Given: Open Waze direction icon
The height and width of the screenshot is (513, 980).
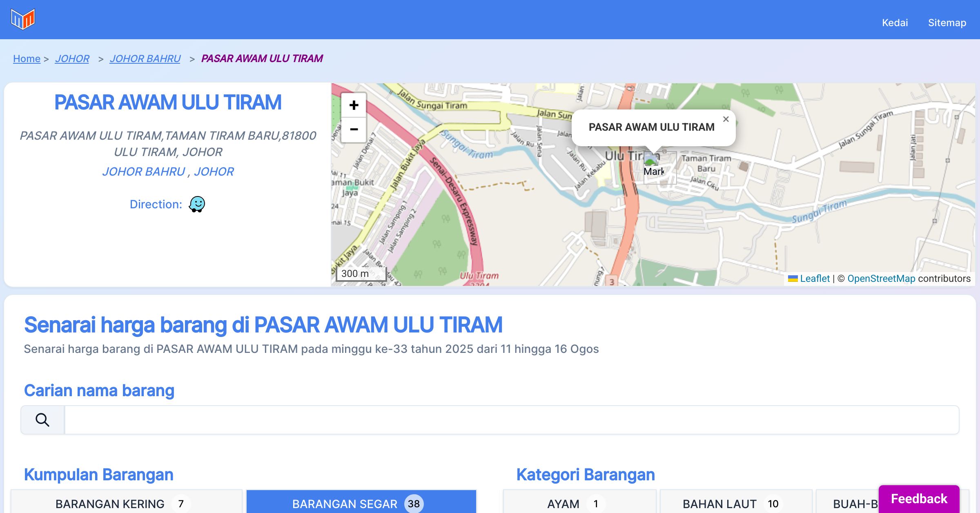Looking at the screenshot, I should pyautogui.click(x=197, y=204).
